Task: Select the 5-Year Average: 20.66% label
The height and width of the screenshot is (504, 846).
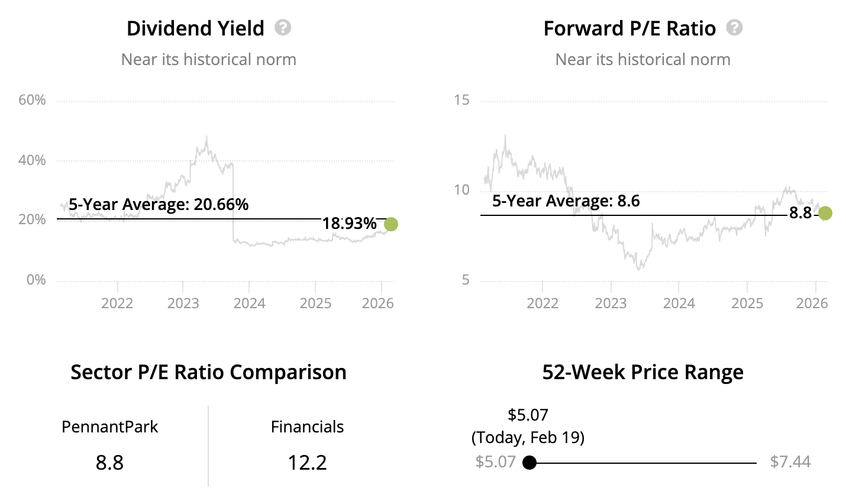Action: (x=159, y=205)
